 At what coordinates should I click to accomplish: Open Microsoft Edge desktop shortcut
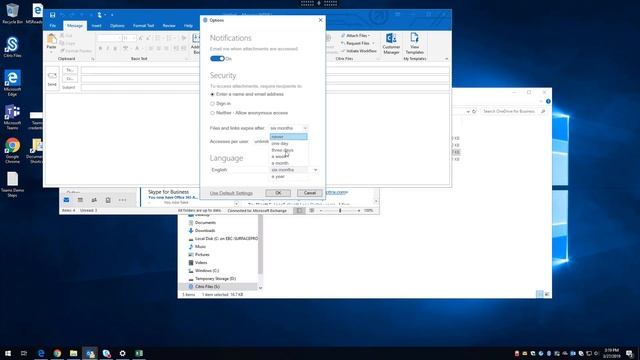pyautogui.click(x=12, y=83)
